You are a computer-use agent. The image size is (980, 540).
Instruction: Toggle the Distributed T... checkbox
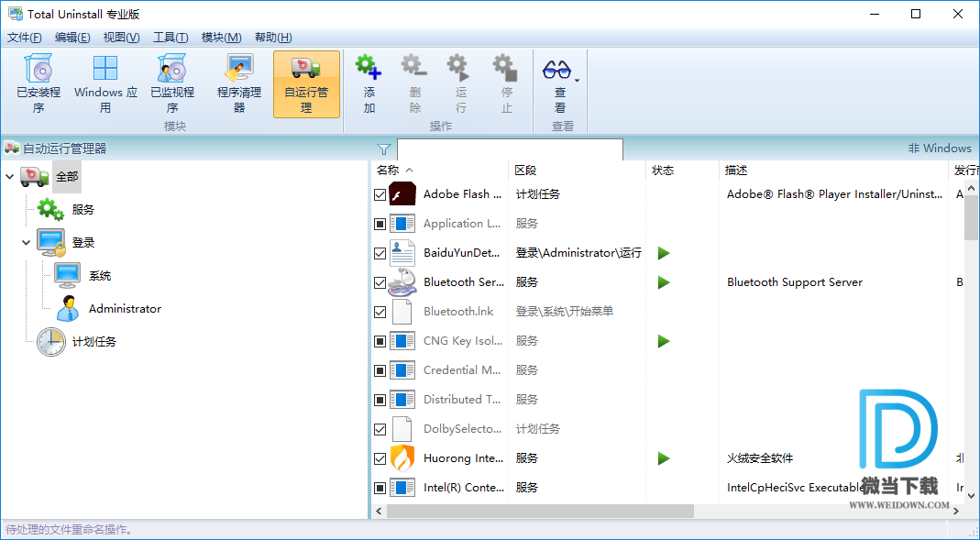[380, 400]
